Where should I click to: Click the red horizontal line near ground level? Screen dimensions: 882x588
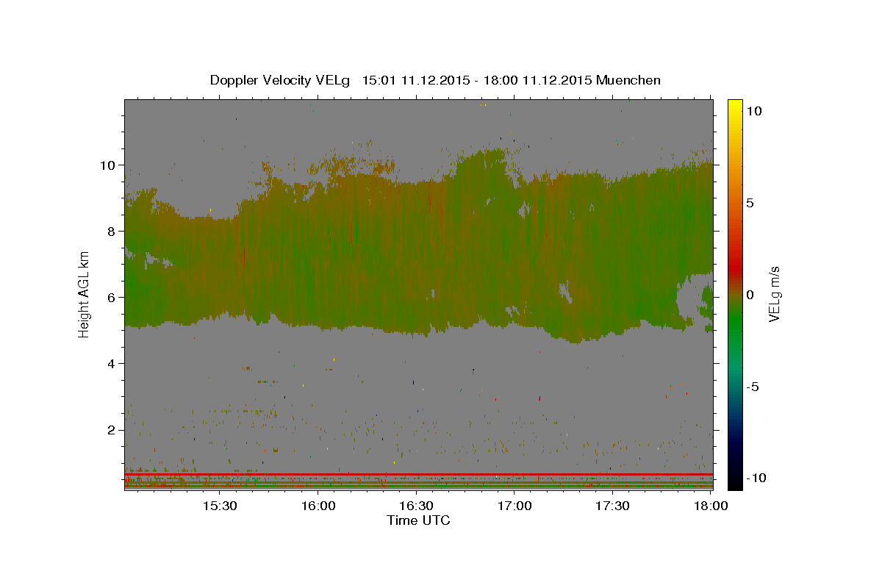point(418,475)
